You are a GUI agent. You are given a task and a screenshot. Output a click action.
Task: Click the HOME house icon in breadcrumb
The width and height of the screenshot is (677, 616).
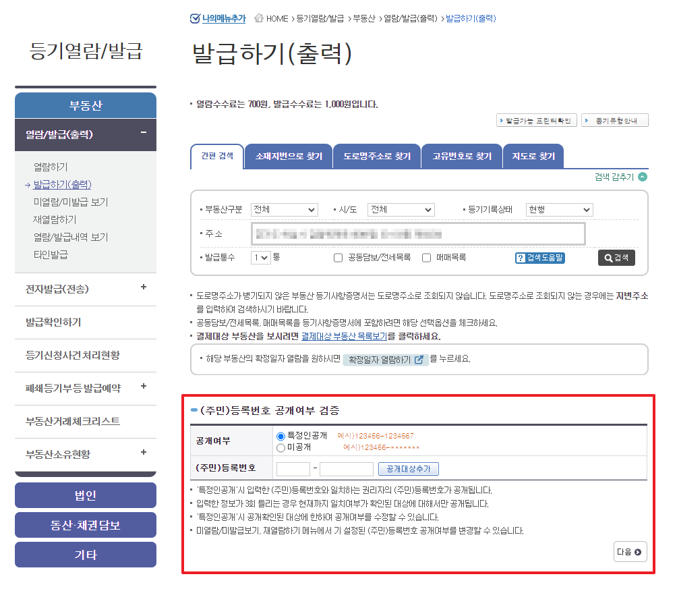(259, 18)
